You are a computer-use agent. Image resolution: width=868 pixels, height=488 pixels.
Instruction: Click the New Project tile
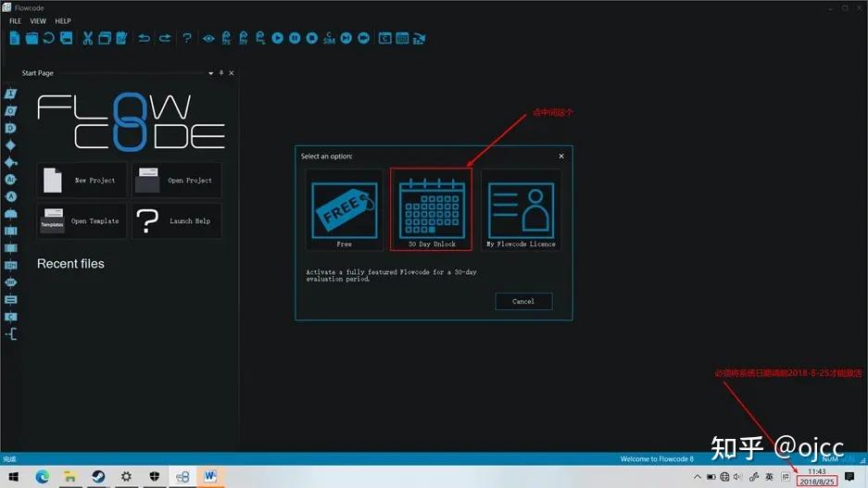pos(82,181)
